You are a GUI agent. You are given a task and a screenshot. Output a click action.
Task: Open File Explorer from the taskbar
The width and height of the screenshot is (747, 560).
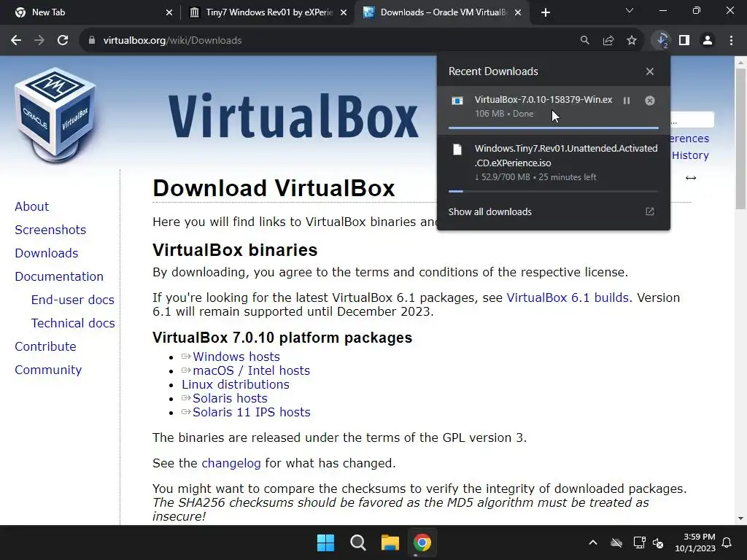390,542
